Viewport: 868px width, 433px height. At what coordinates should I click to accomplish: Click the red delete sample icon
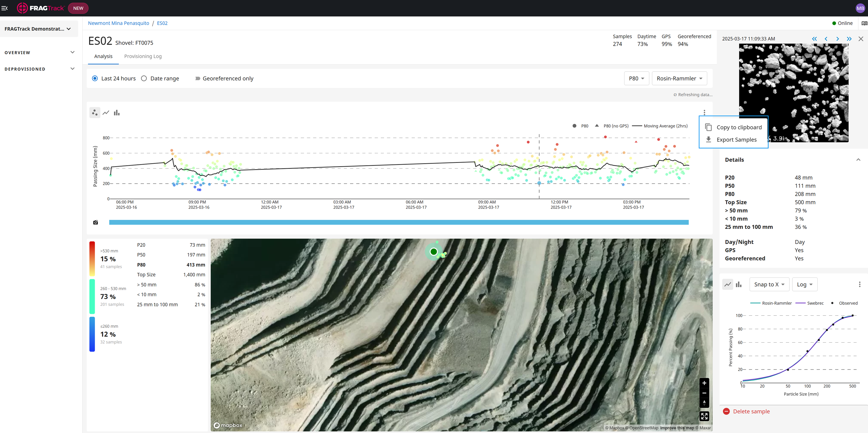pos(727,411)
